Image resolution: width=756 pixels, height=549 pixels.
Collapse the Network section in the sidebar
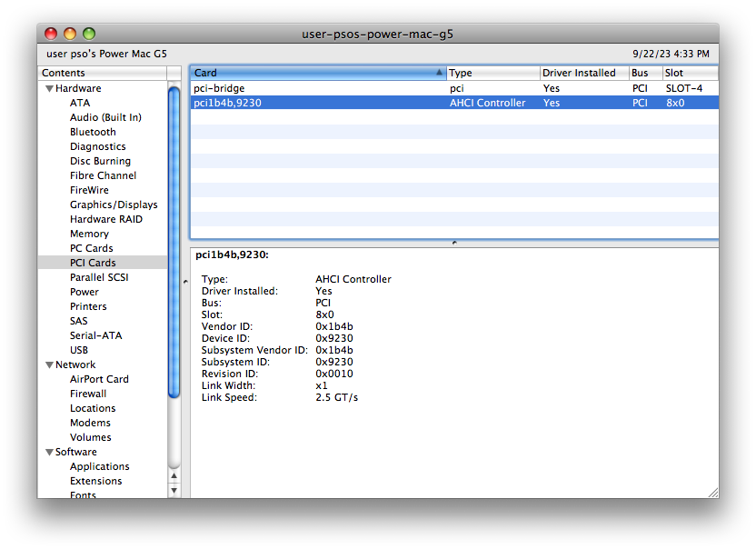pyautogui.click(x=49, y=364)
